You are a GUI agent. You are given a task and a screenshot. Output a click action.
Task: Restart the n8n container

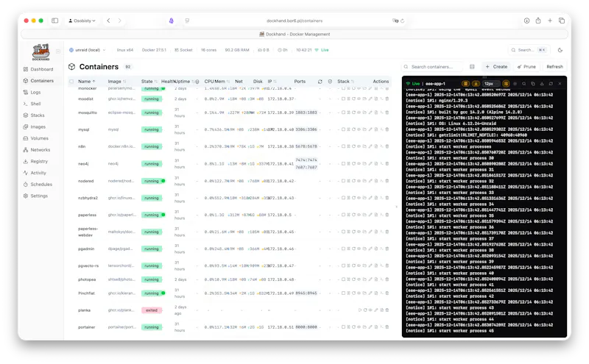[354, 146]
